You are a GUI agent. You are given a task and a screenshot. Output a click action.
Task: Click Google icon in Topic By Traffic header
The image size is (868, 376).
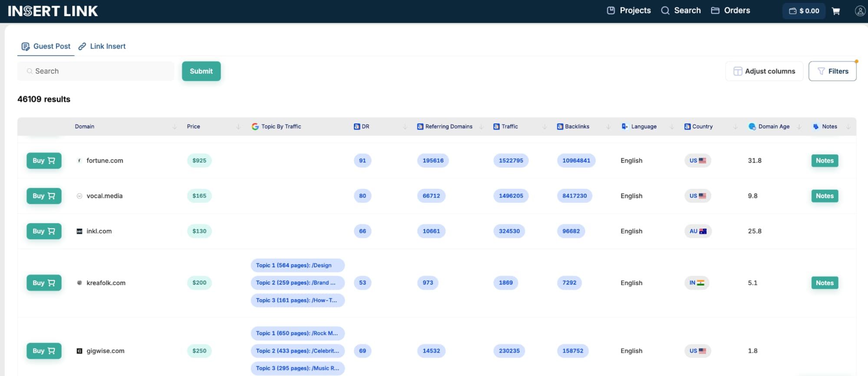click(255, 126)
